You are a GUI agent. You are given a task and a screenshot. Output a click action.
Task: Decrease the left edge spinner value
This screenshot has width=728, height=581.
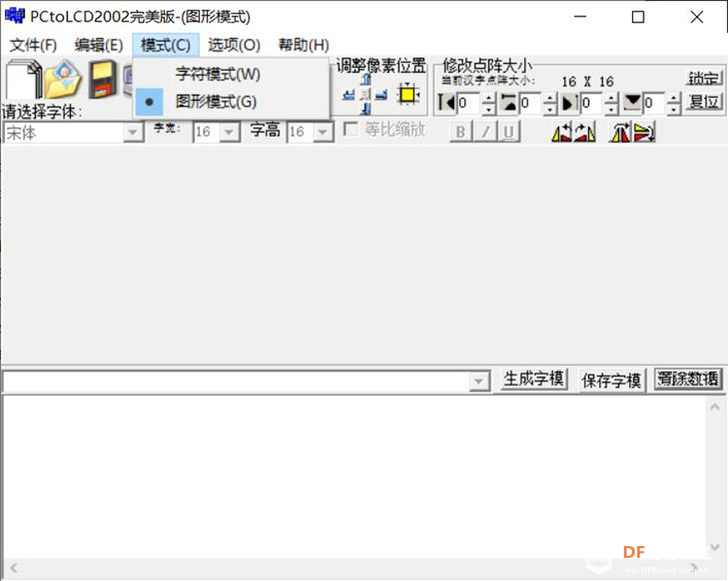tap(488, 109)
